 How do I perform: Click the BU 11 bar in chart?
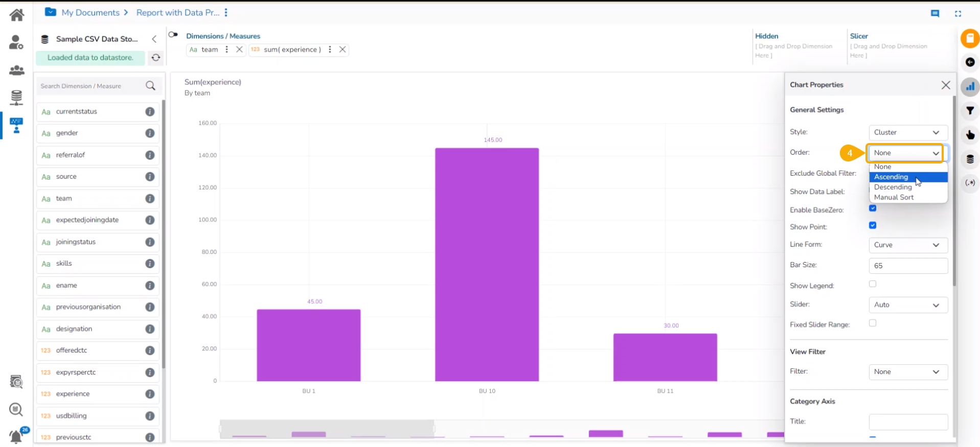tap(665, 358)
